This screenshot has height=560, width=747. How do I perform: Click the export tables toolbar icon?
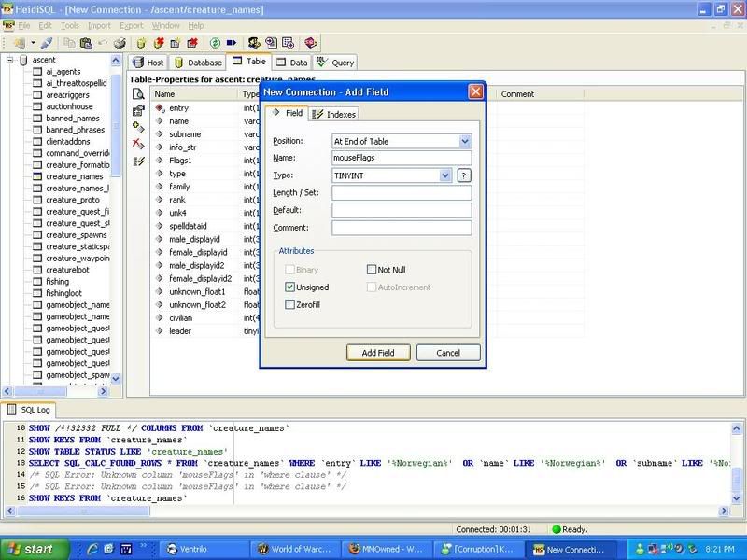coord(288,43)
